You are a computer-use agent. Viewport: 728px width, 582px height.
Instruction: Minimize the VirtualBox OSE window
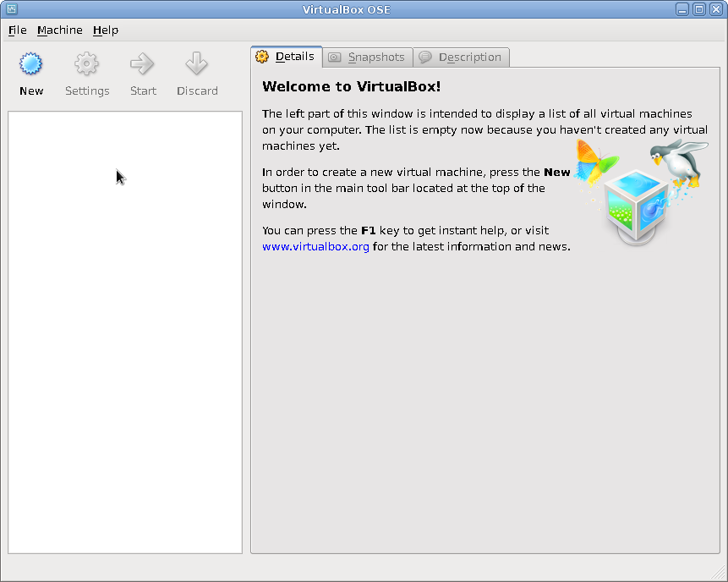click(x=682, y=9)
